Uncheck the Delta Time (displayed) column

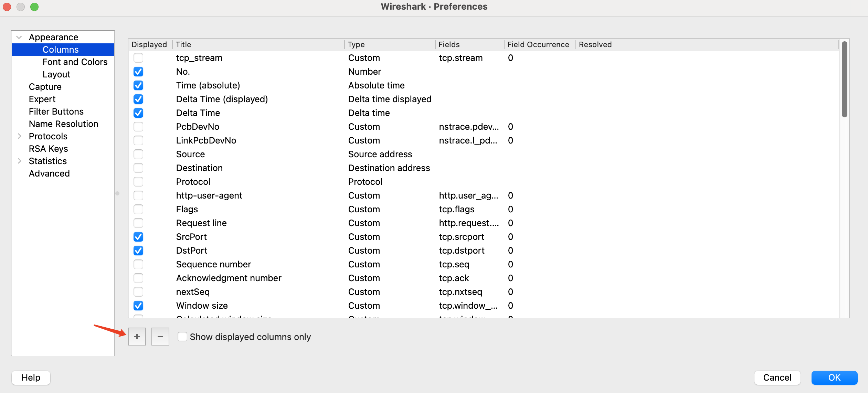click(x=138, y=99)
